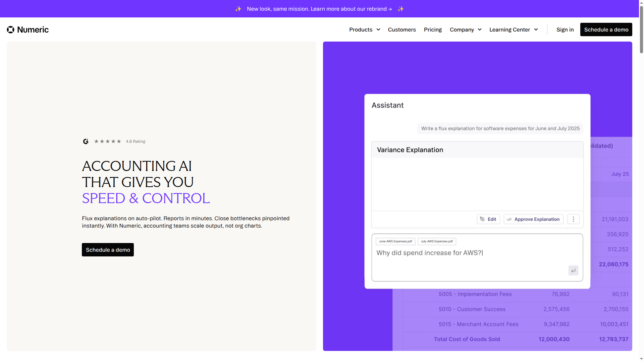Click the hero Schedule a demo button
Screen dimensions: 644x362
point(108,250)
